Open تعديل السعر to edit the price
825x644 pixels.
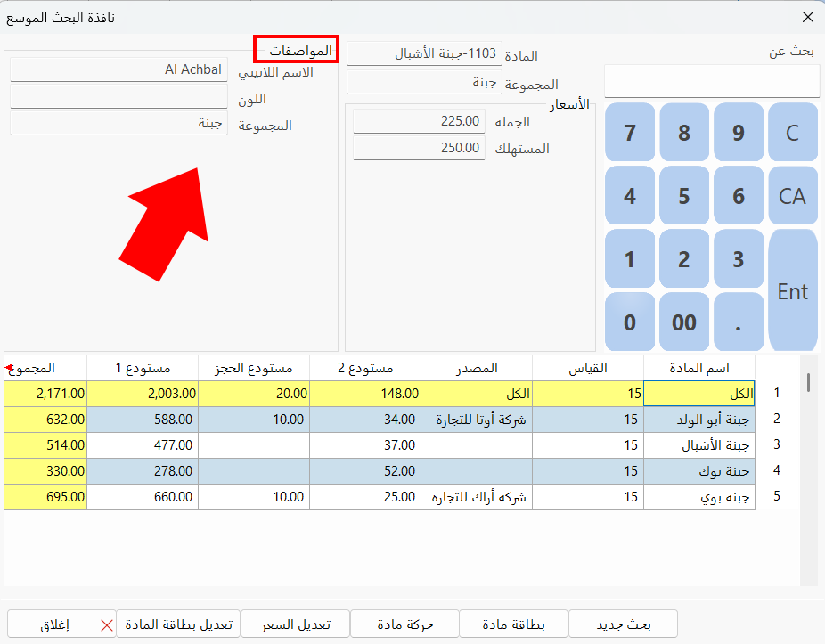[x=296, y=624]
